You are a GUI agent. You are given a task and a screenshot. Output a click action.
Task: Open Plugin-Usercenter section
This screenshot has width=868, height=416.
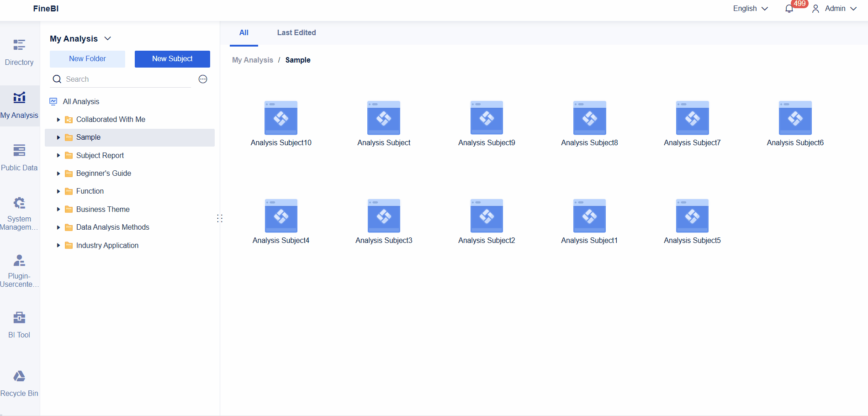click(x=19, y=270)
